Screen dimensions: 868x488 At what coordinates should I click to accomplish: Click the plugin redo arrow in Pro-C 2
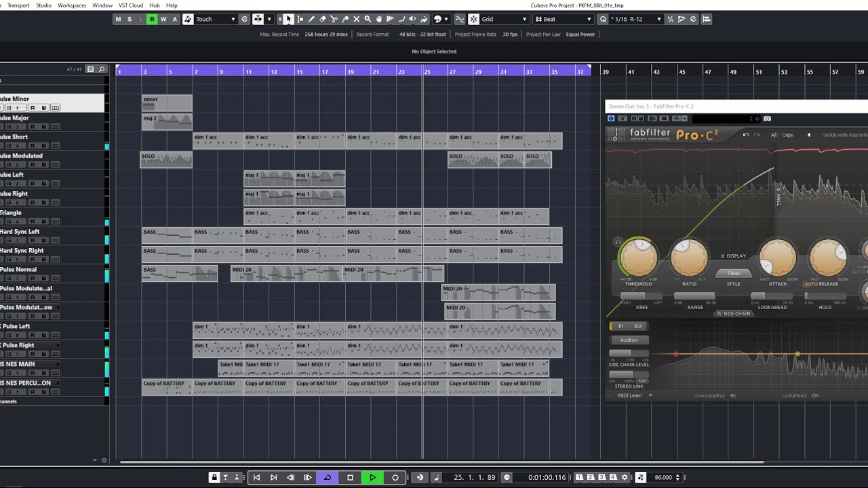pos(757,135)
